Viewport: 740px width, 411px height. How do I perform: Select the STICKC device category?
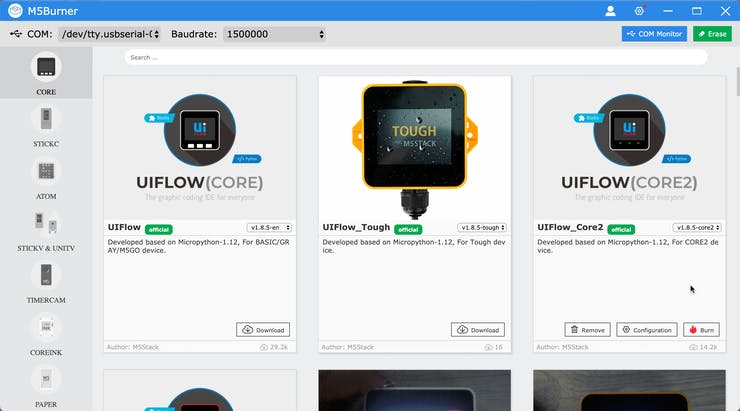[x=46, y=126]
